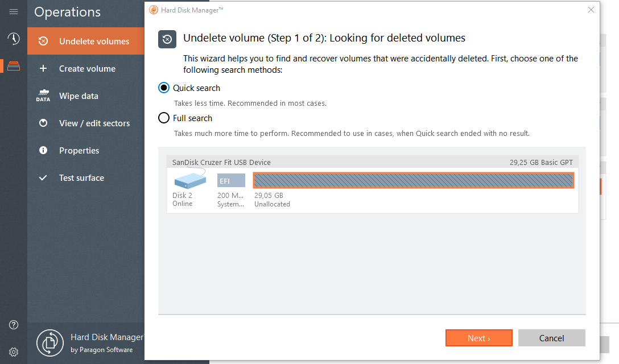Select the disk and volumes sidebar icon
Screen dimensions: 619x364
[x=14, y=66]
